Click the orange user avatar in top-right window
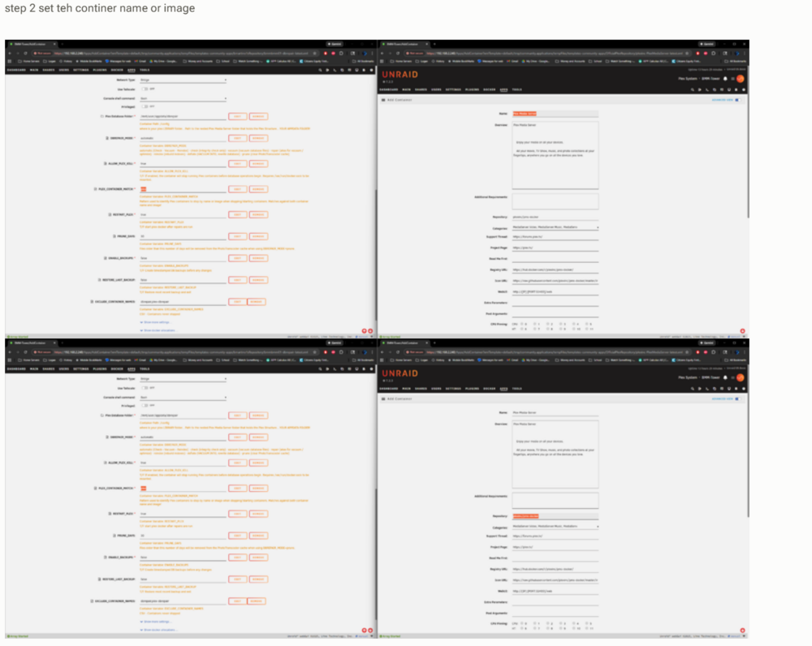This screenshot has width=812, height=646. pos(741,79)
